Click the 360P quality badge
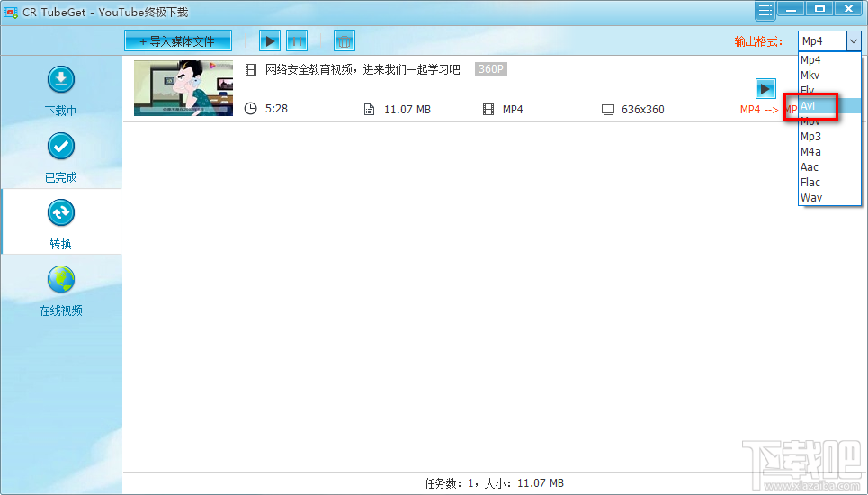 click(x=491, y=69)
